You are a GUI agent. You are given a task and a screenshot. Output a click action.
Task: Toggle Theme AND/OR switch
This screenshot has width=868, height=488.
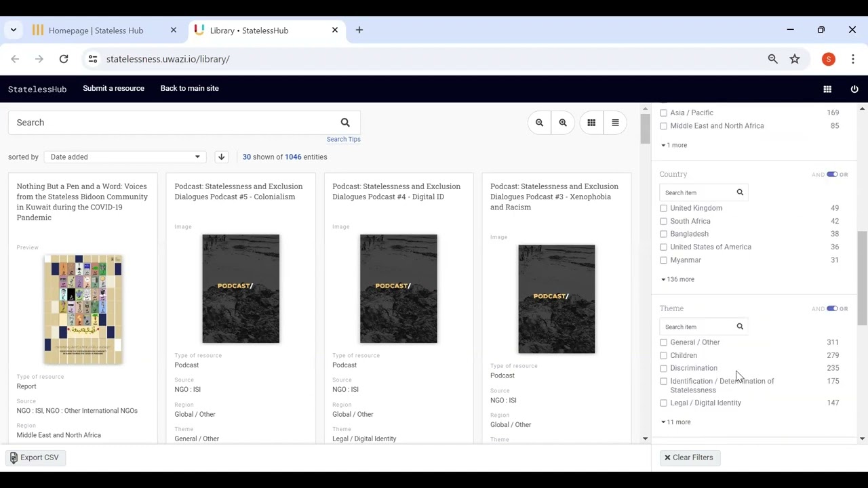pyautogui.click(x=832, y=308)
